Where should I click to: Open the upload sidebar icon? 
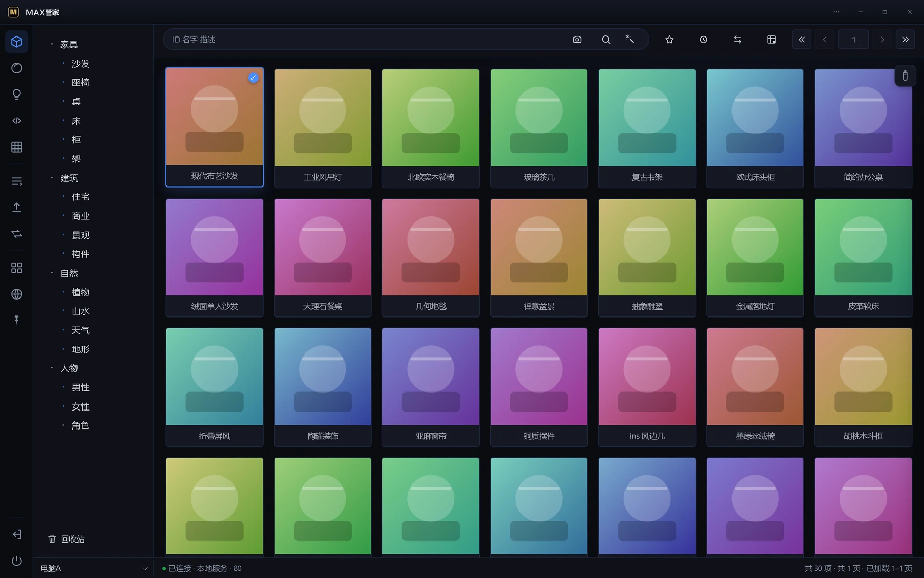16,207
